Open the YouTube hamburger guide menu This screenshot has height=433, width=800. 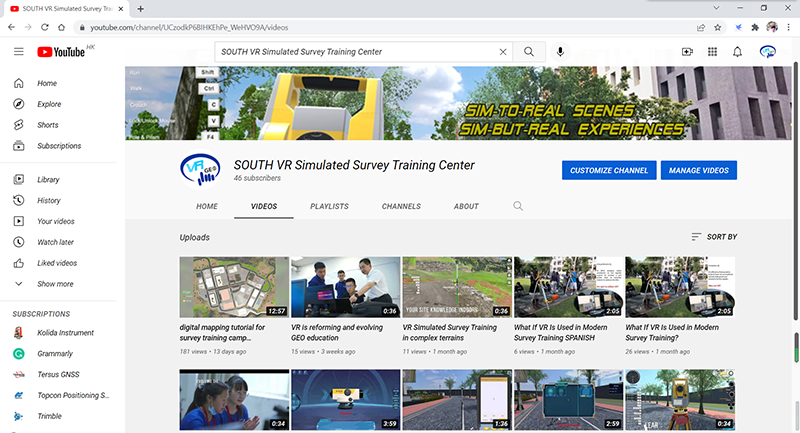click(x=18, y=52)
